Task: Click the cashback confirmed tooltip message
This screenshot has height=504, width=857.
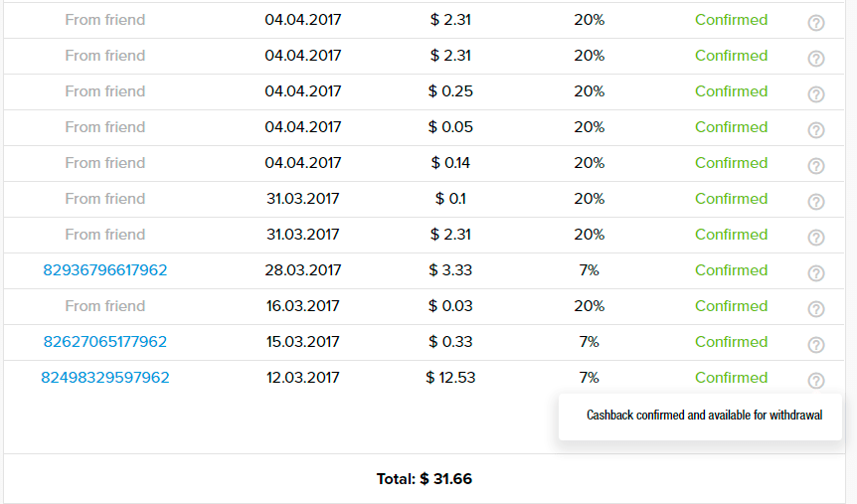Action: [x=704, y=416]
